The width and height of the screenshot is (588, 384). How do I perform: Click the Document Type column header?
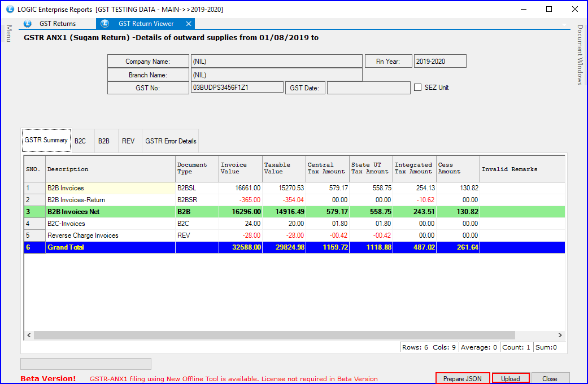(x=197, y=169)
